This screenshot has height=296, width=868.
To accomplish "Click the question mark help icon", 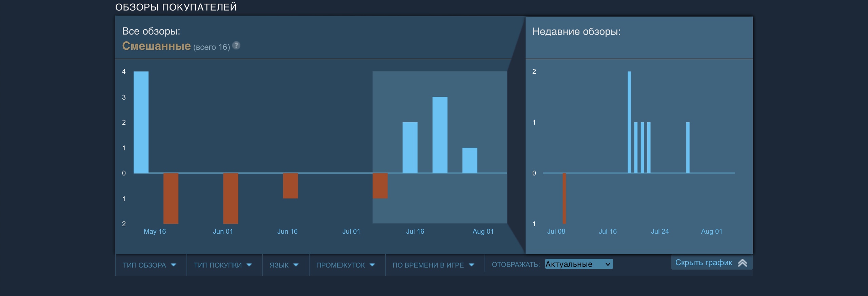I will point(236,45).
